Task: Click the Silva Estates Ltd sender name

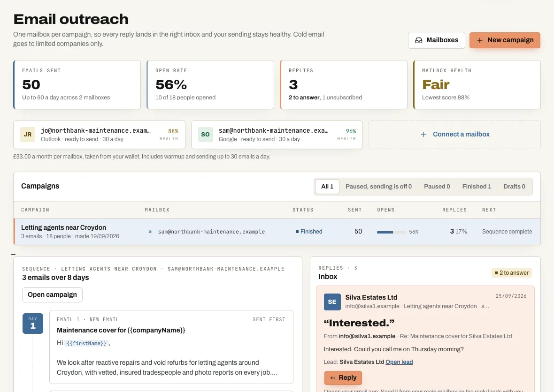Action: tap(371, 297)
